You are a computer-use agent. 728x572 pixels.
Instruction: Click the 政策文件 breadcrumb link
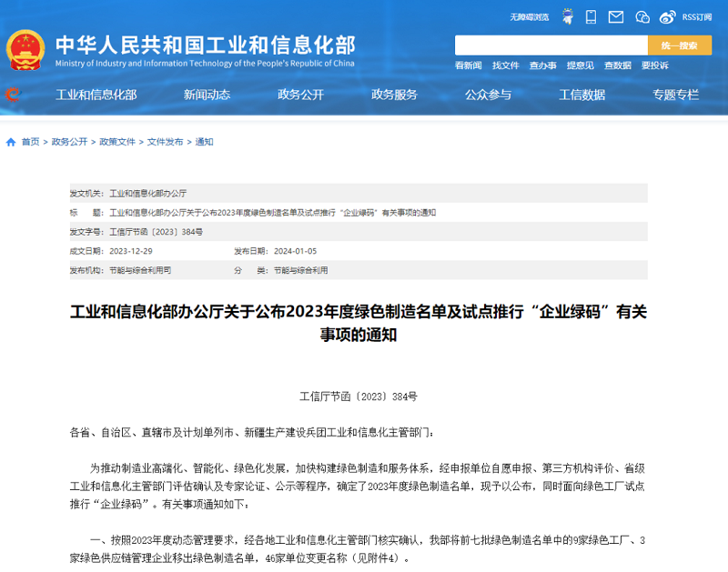click(x=117, y=142)
